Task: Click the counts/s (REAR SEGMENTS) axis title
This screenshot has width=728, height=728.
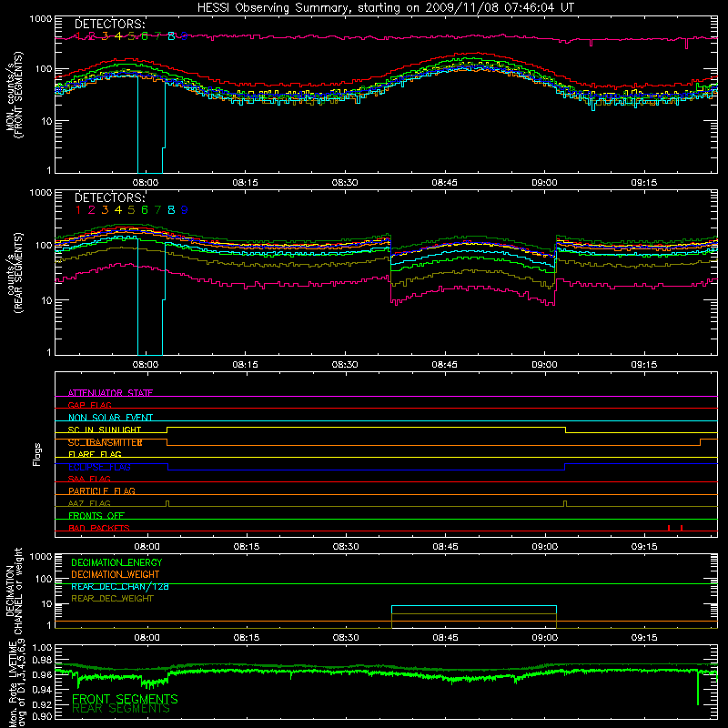Action: point(15,272)
